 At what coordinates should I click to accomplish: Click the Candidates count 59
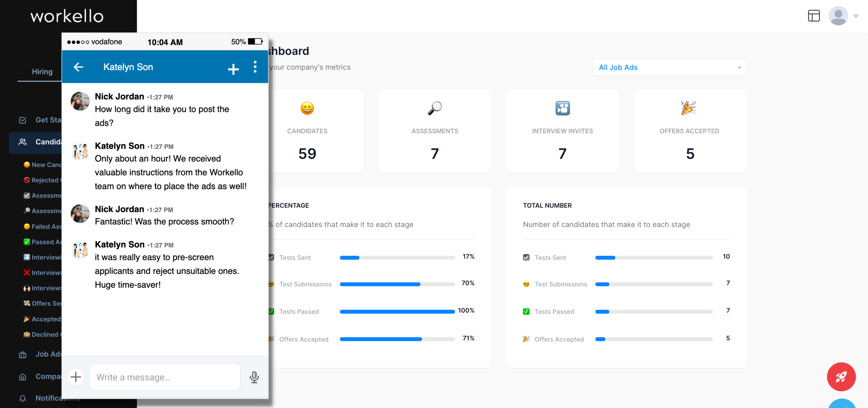pos(307,154)
